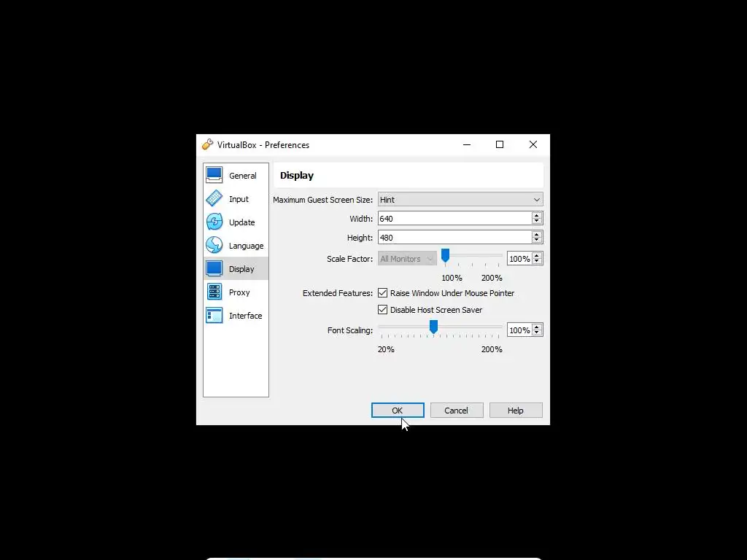
Task: Decrease Scale Factor percentage spinner
Action: (537, 262)
